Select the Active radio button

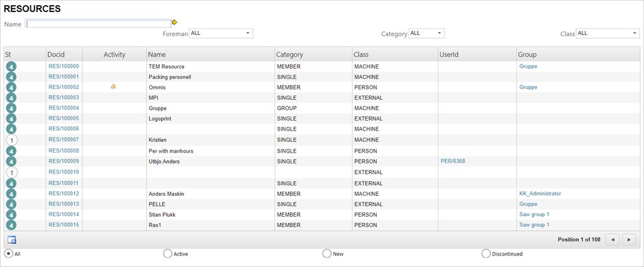click(167, 253)
